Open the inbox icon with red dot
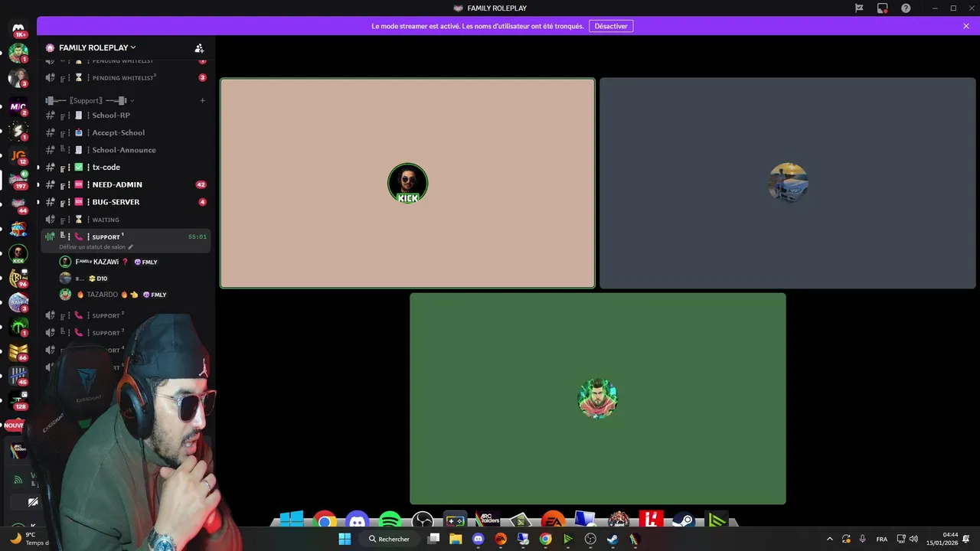The width and height of the screenshot is (980, 551). [883, 8]
